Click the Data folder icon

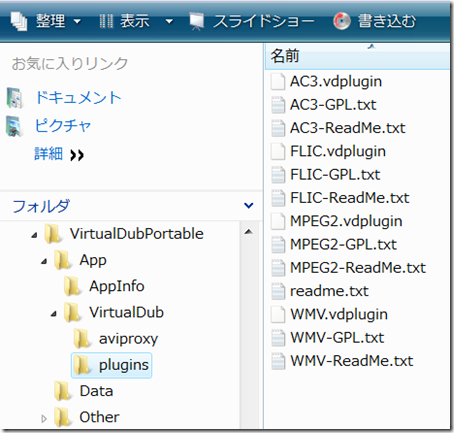click(62, 391)
